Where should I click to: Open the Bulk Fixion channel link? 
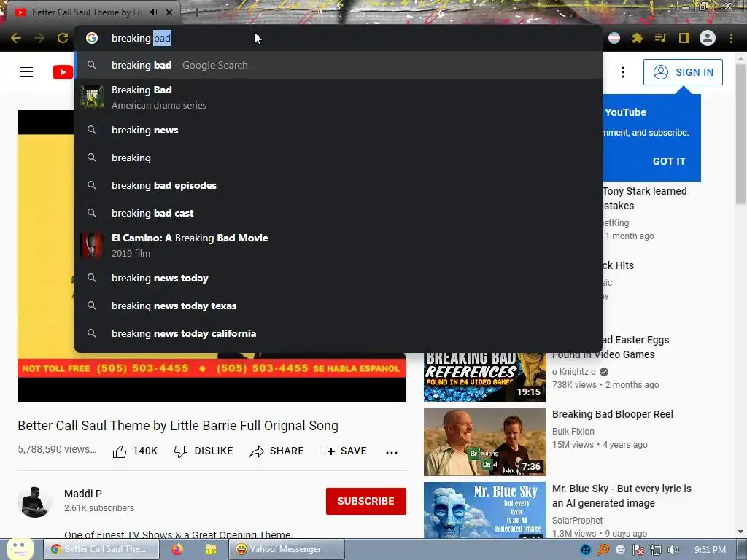[573, 432]
